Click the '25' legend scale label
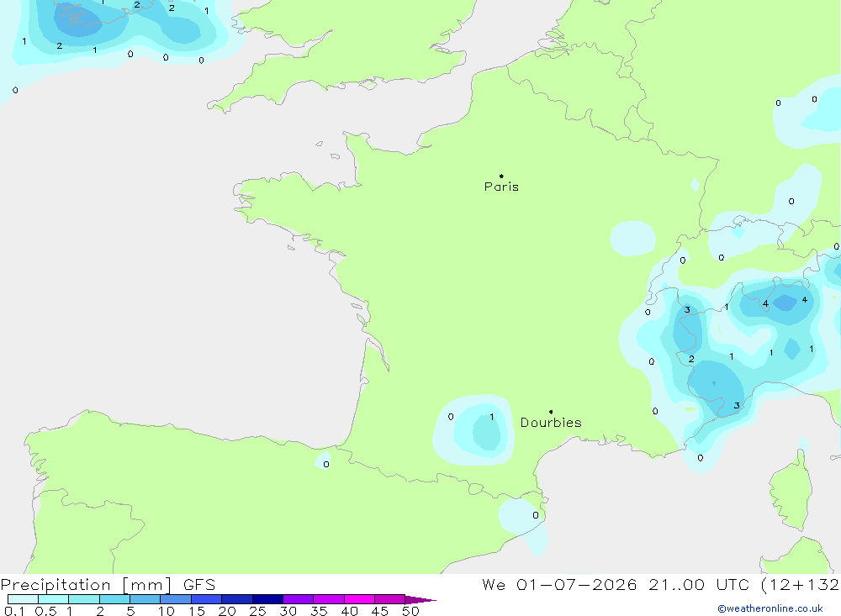The width and height of the screenshot is (841, 616). pyautogui.click(x=257, y=611)
